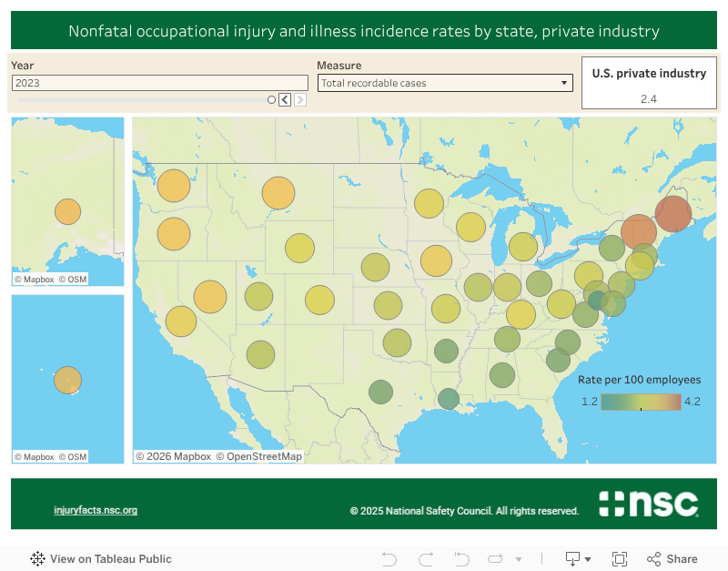Click the U.S. private industry panel
728x571 pixels.
[x=649, y=83]
